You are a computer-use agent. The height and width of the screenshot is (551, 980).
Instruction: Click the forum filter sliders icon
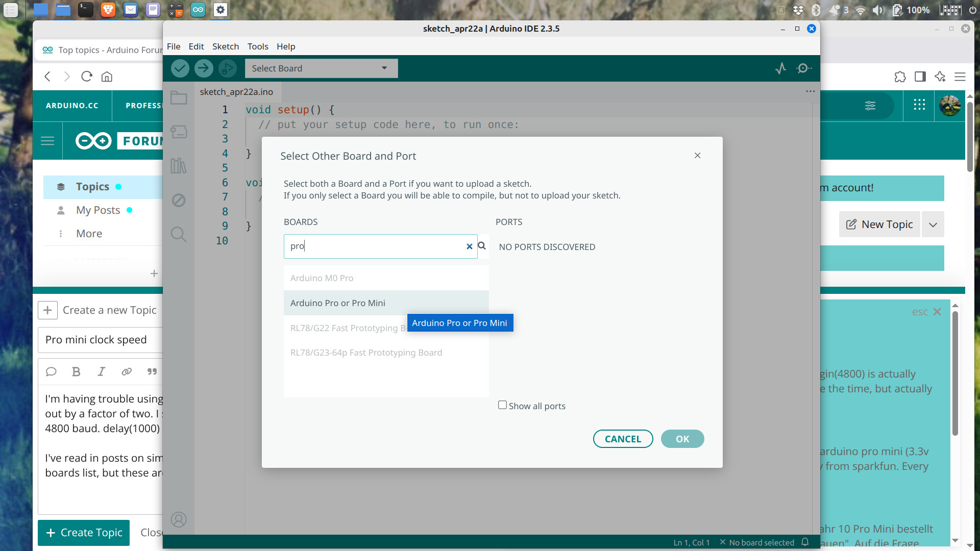[x=870, y=106]
